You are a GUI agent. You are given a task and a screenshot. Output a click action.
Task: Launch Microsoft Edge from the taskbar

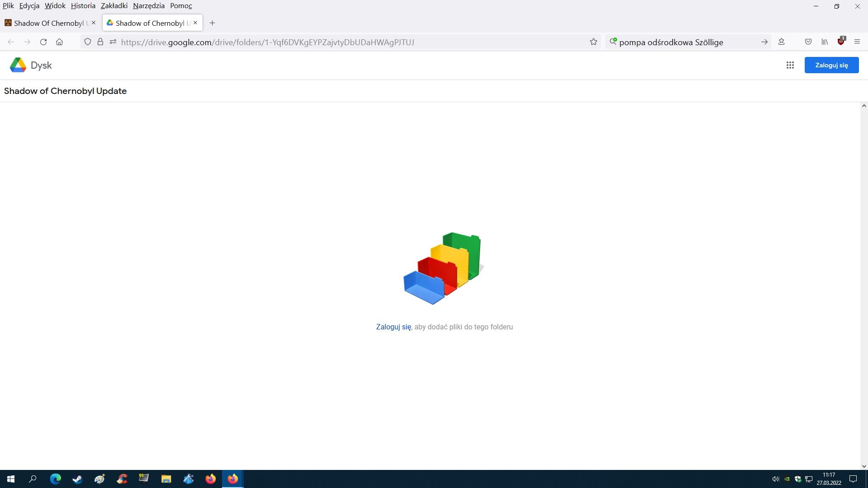(x=55, y=479)
